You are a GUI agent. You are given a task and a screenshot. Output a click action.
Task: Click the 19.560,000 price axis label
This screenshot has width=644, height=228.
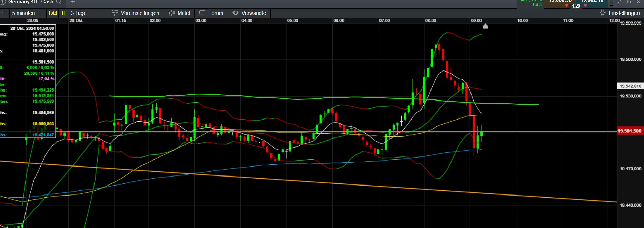point(631,59)
